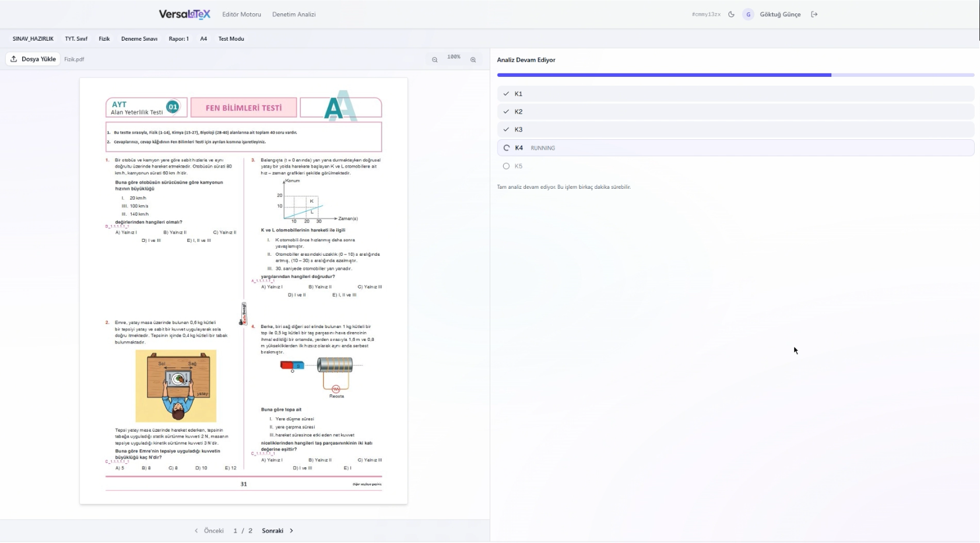Click the logout icon

(x=814, y=15)
